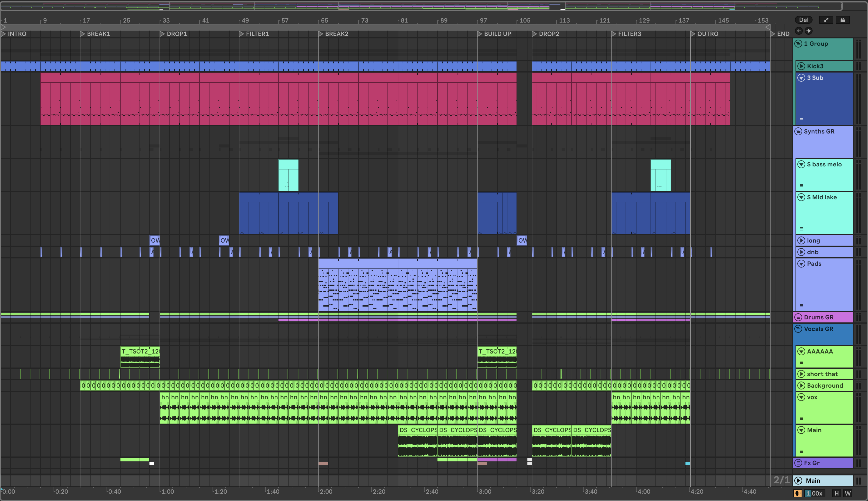Unfold the Fx Gr group icon

tap(799, 463)
